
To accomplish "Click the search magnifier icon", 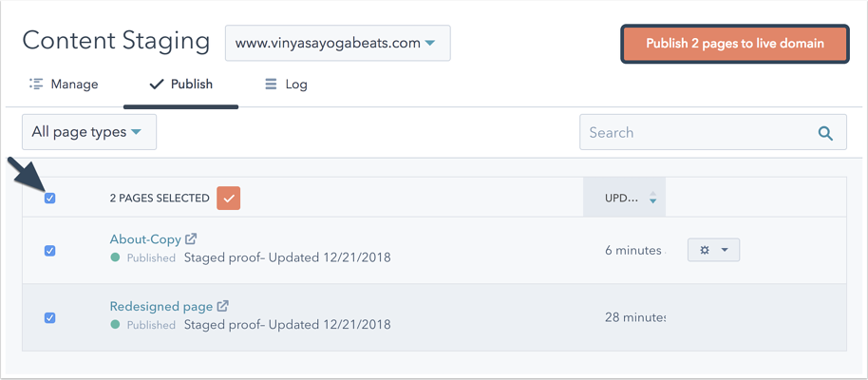I will (825, 133).
